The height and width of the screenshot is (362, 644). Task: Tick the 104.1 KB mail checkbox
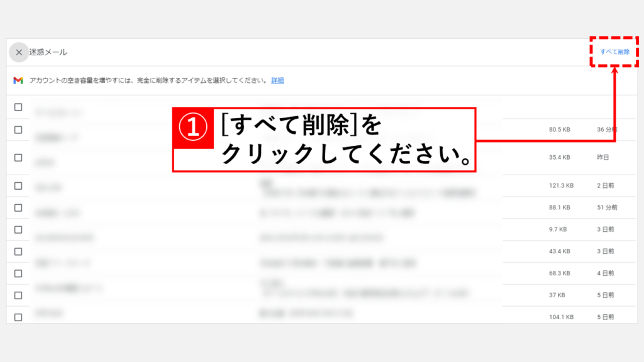pyautogui.click(x=18, y=317)
